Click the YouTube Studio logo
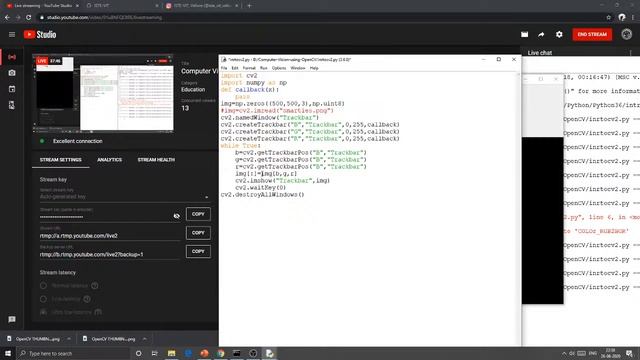Image resolution: width=640 pixels, height=360 pixels. pos(40,35)
